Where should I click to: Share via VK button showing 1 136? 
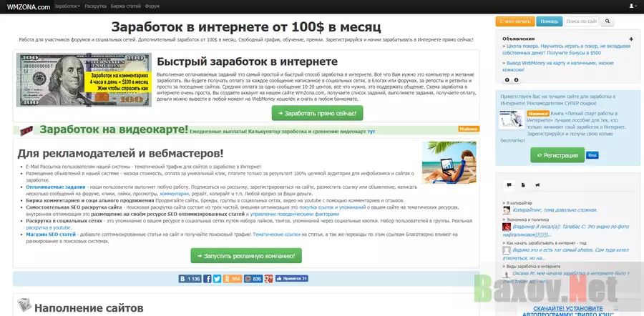pyautogui.click(x=190, y=279)
